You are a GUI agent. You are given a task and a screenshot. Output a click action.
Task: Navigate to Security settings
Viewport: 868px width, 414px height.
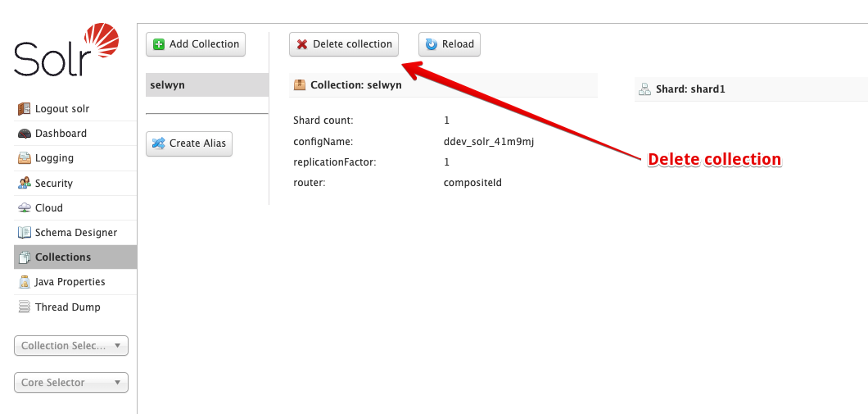tap(75, 183)
